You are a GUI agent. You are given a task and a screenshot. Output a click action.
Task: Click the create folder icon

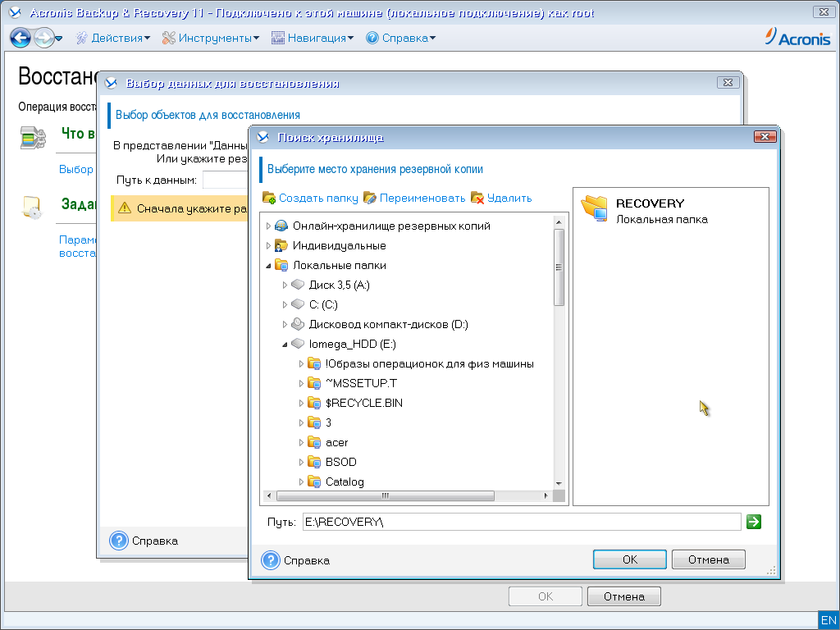[x=269, y=198]
